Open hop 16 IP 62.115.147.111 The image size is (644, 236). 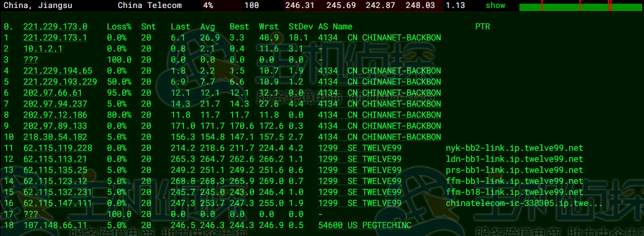point(58,203)
